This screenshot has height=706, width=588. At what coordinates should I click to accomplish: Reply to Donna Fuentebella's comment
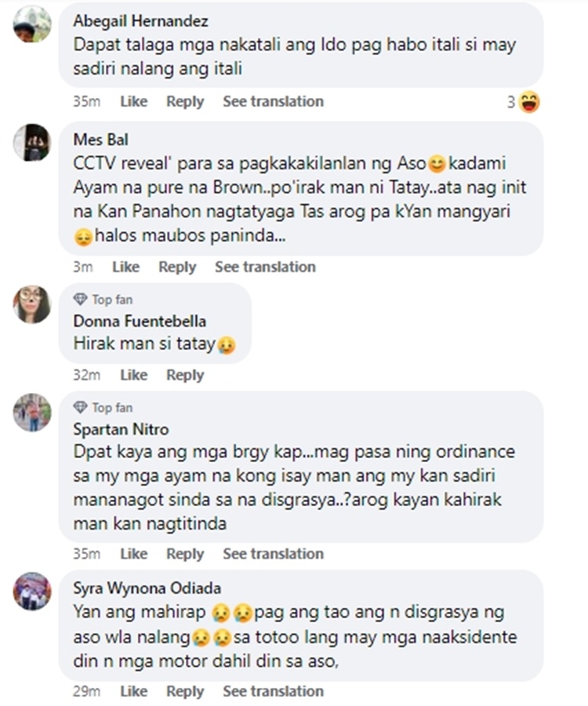tap(185, 375)
